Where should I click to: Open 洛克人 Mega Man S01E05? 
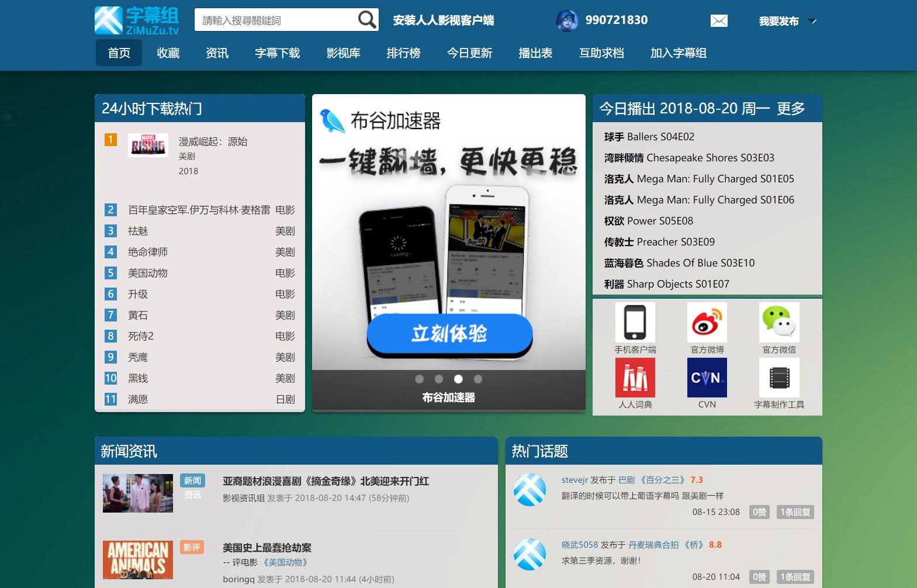pos(699,179)
